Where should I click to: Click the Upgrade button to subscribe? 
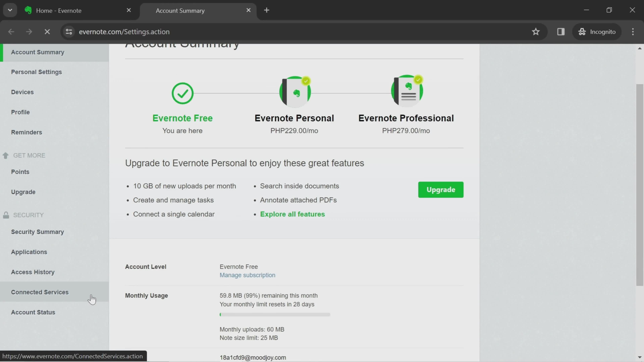pyautogui.click(x=441, y=190)
